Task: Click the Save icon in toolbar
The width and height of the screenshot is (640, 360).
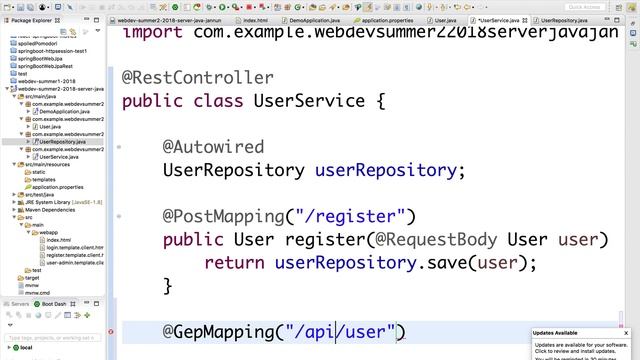Action: [x=20, y=7]
